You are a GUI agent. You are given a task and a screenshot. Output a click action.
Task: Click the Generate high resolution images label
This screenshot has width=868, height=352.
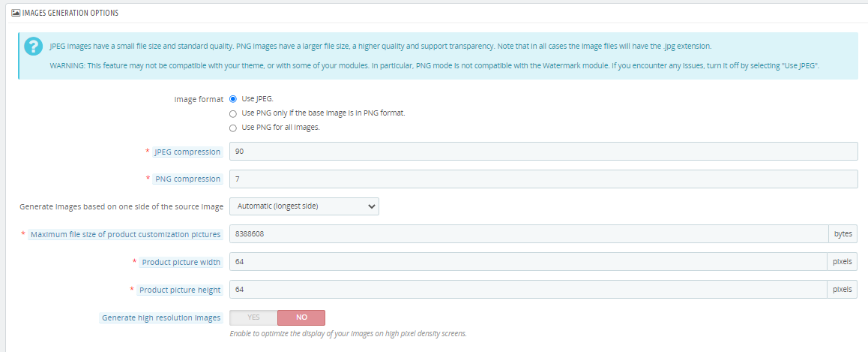click(x=161, y=317)
